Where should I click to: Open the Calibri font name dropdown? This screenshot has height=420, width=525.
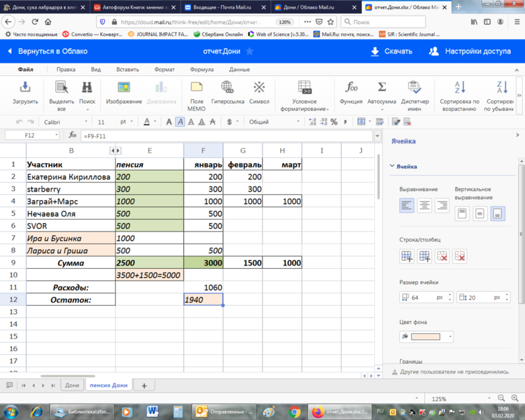(66, 122)
